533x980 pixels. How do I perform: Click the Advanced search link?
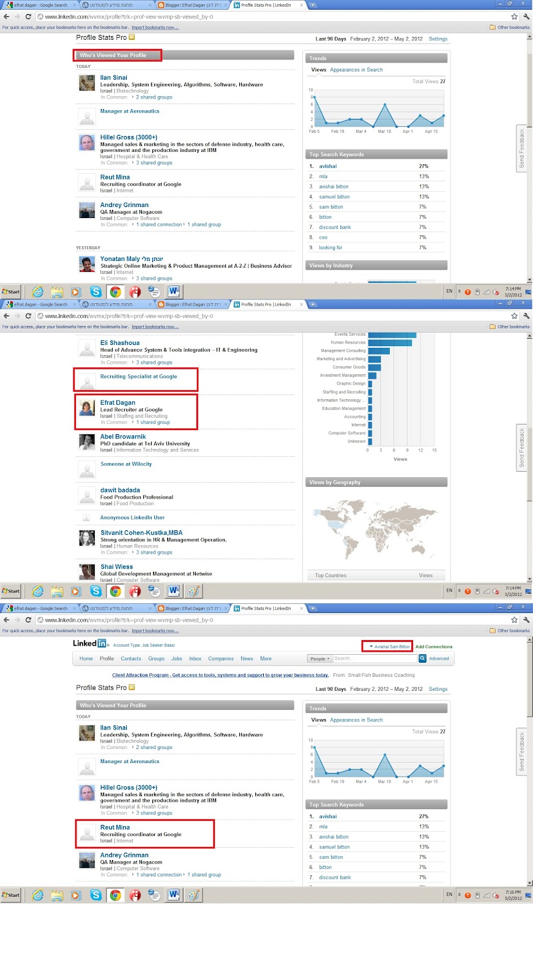[439, 658]
